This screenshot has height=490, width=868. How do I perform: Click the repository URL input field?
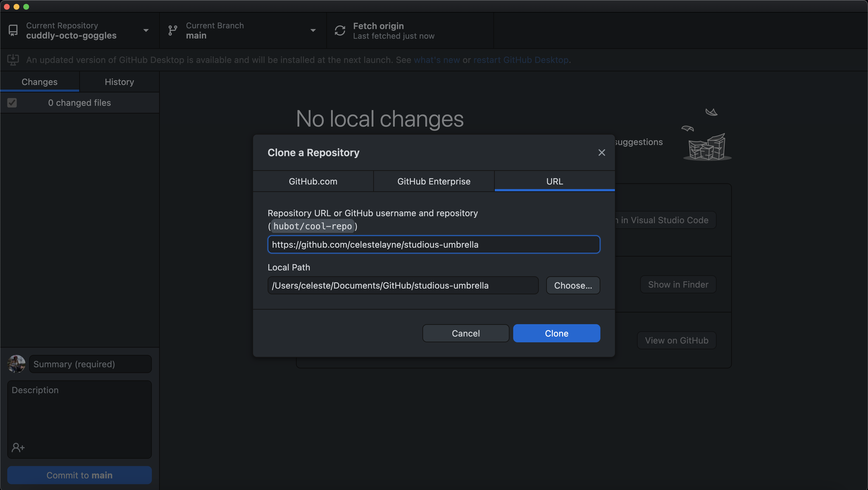point(434,245)
